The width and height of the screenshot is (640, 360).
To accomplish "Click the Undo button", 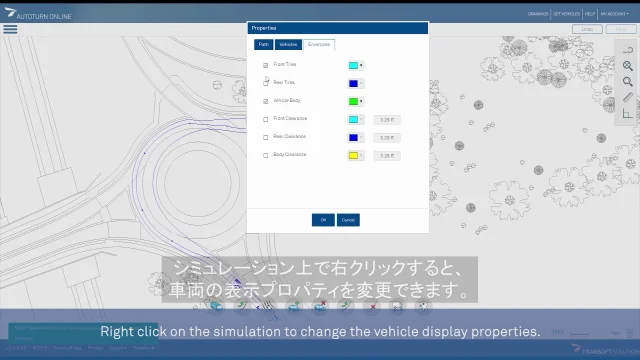I will pos(587,29).
